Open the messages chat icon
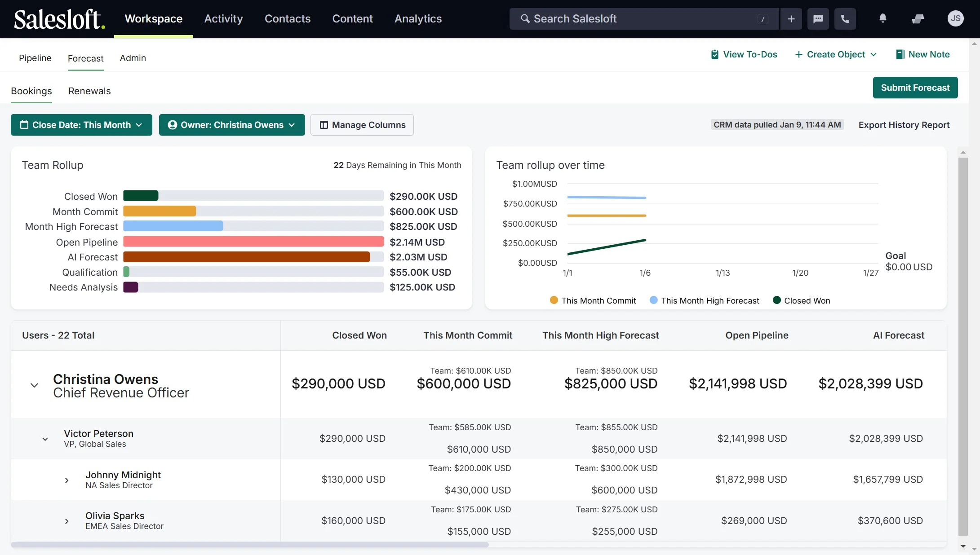Screen dimensions: 980x555 click(818, 19)
